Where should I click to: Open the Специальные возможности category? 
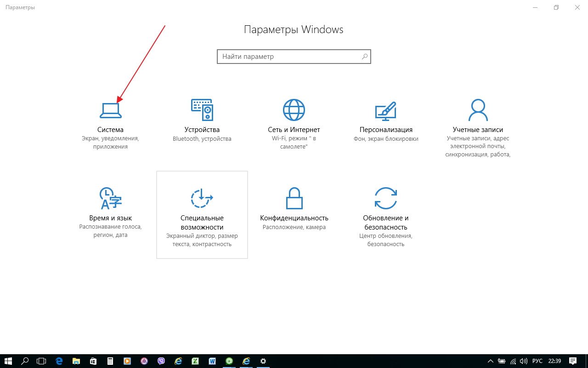point(202,215)
